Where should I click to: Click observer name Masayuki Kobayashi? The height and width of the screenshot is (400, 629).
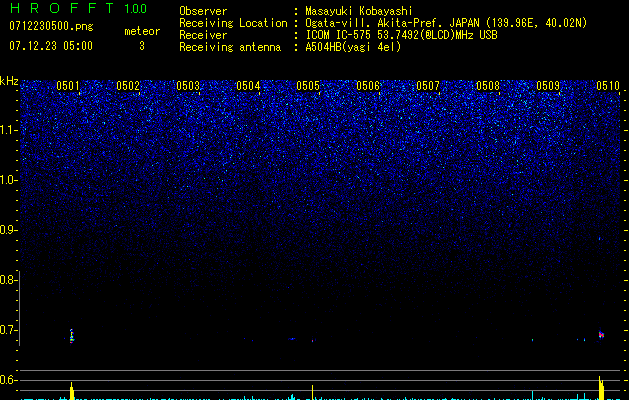click(359, 11)
